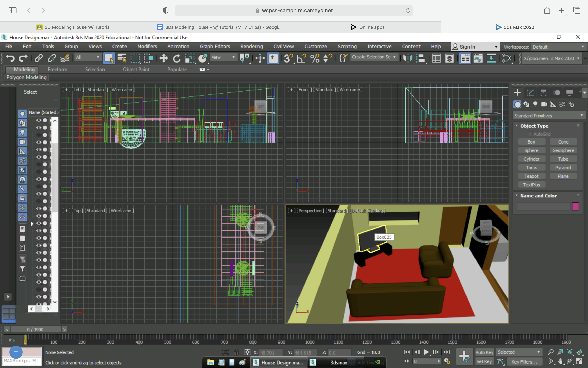Create a Teapot primitive
The height and width of the screenshot is (368, 588).
[531, 176]
